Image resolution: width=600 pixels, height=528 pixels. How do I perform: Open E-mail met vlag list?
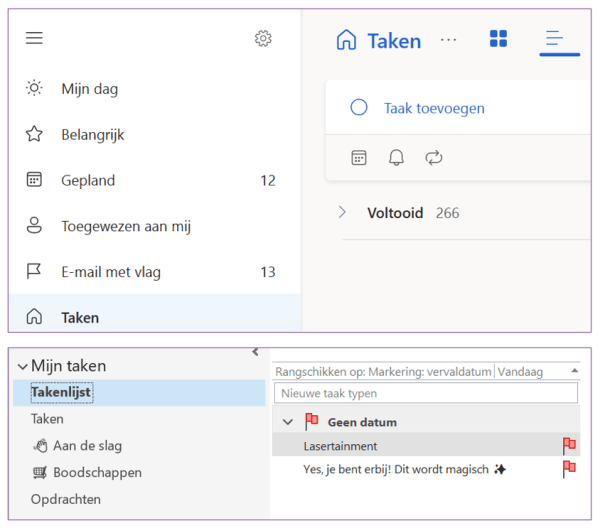155,272
